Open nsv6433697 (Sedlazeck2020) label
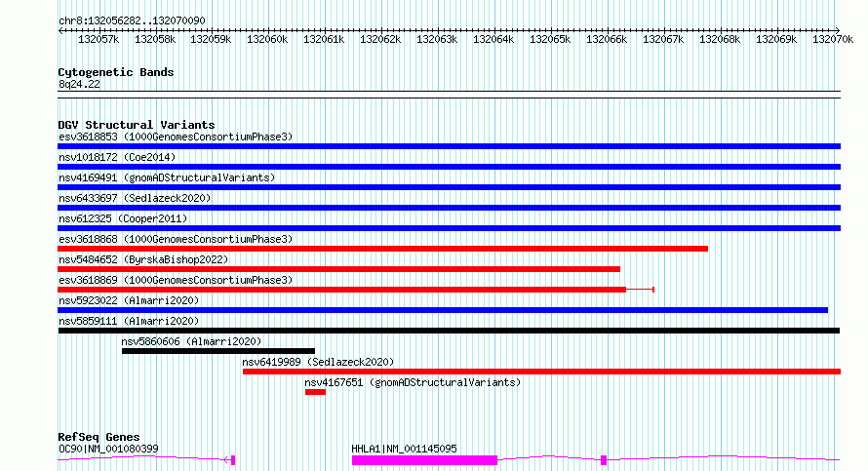 coord(135,198)
